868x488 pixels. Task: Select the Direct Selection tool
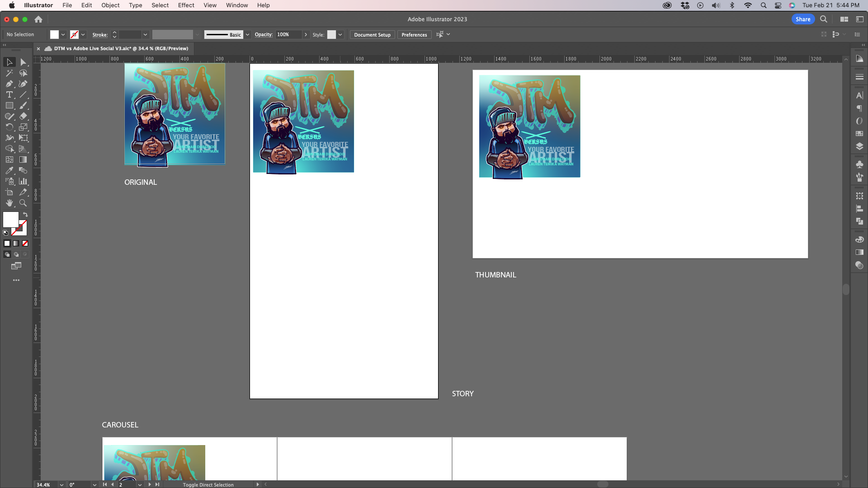coord(23,62)
